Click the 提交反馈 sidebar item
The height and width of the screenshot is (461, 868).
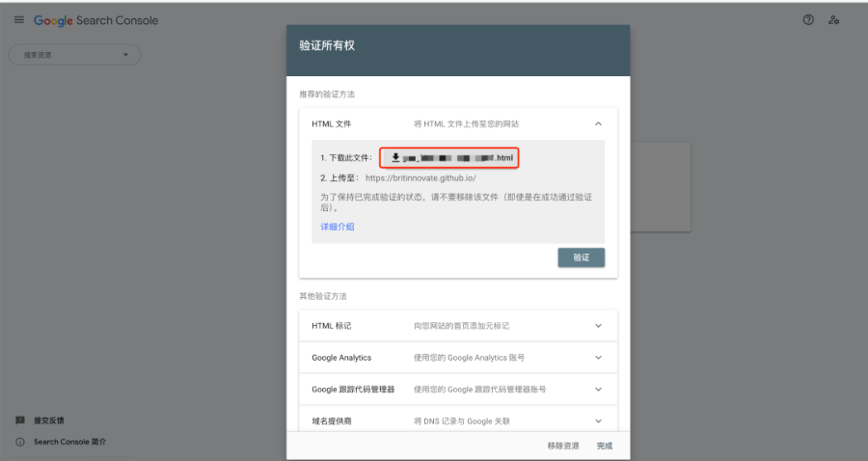49,420
